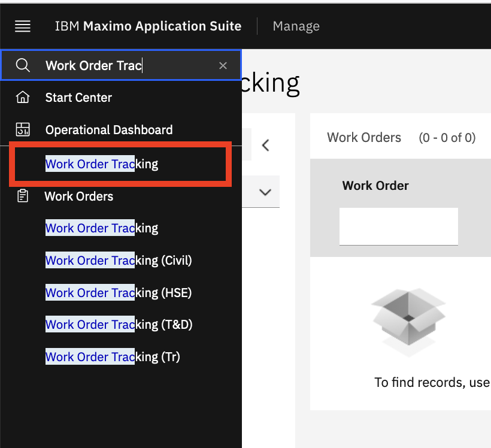This screenshot has height=448, width=491.
Task: Click the Start Center home icon
Action: (x=23, y=98)
